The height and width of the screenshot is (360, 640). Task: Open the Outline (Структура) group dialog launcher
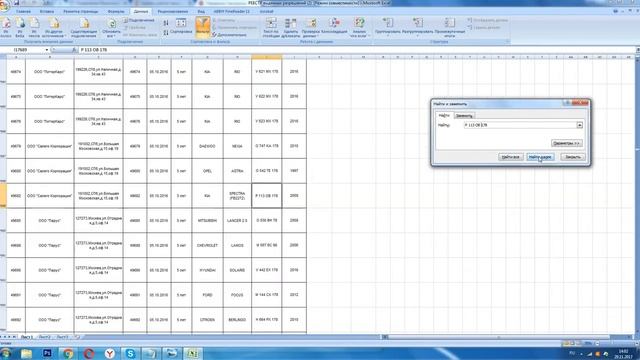click(507, 42)
